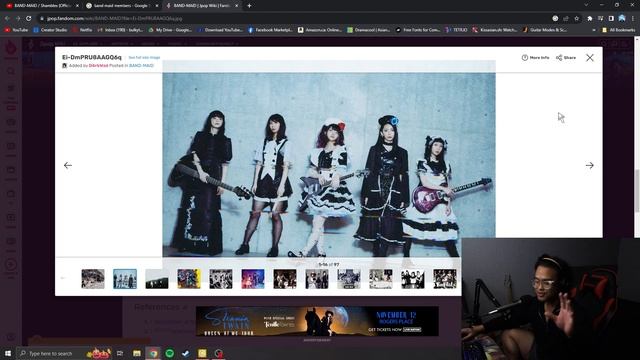This screenshot has width=640, height=360.
Task: Select the first thumbnail in the carousel strip
Action: (93, 279)
